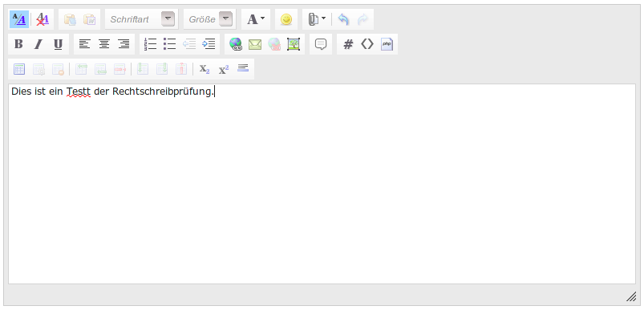Insert a hyperlink with globe icon
Screen dimensions: 644x310
(235, 44)
